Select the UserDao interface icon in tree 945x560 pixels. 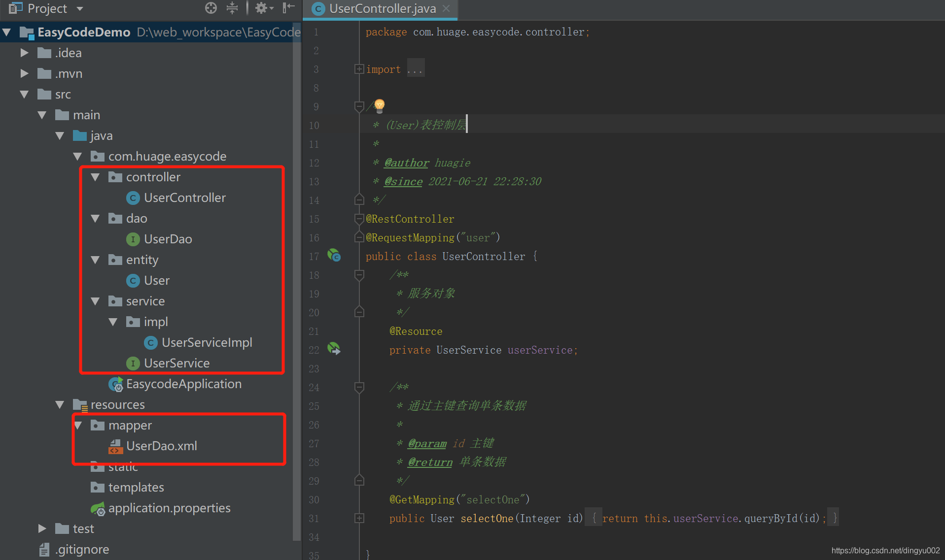pyautogui.click(x=133, y=239)
